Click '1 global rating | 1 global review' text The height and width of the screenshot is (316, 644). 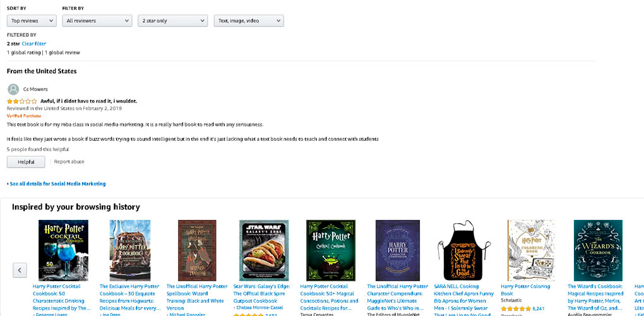44,52
